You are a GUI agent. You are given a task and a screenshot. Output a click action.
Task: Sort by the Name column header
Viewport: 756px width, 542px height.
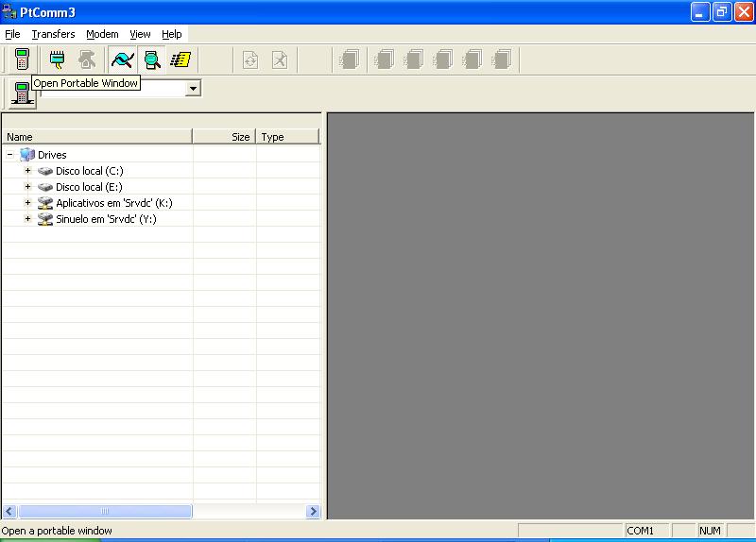[97, 137]
